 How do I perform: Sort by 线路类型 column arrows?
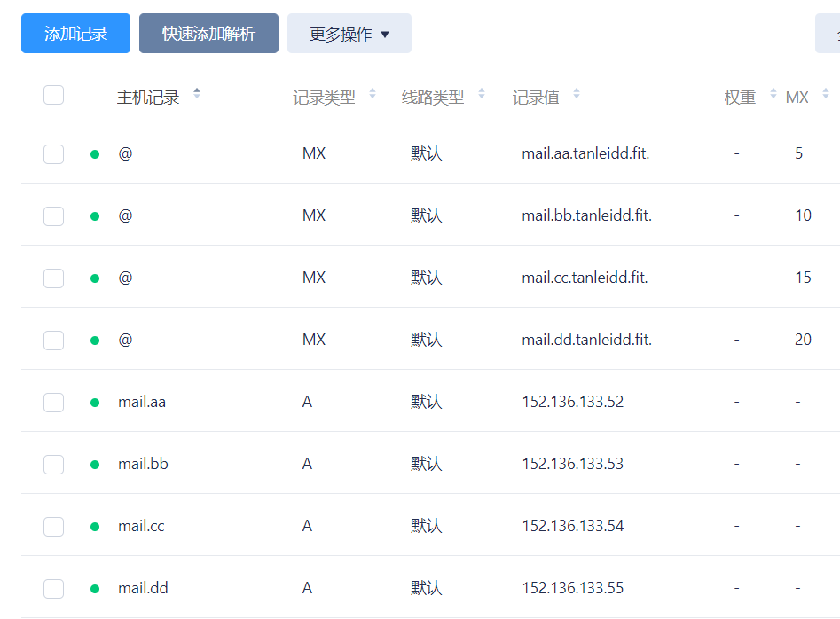click(482, 93)
